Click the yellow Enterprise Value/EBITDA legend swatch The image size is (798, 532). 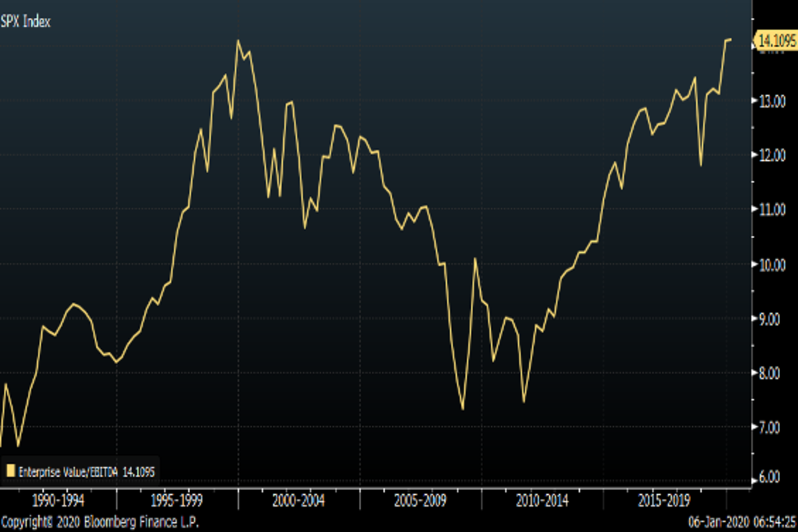pos(10,471)
